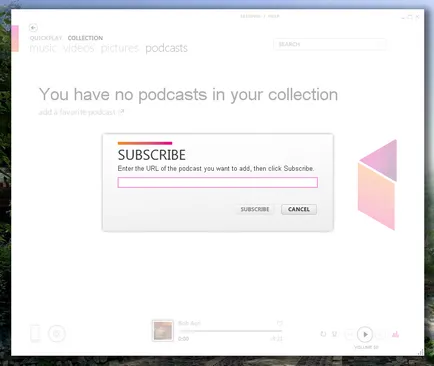Maximize the Zune window

(410, 17)
